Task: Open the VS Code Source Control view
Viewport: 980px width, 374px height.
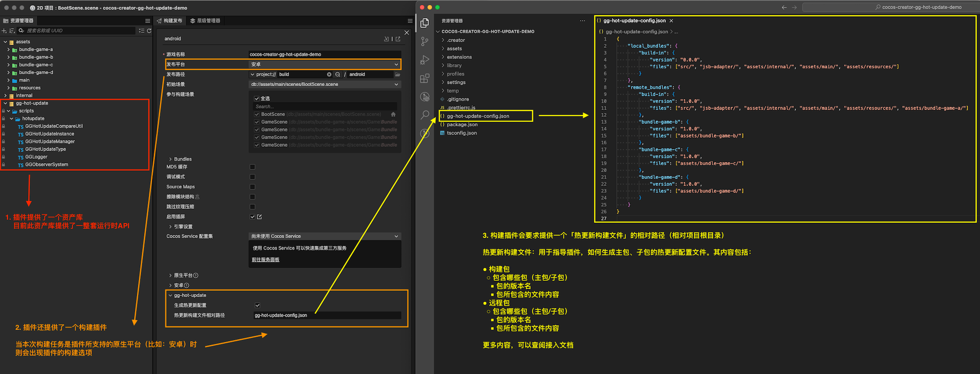Action: pyautogui.click(x=424, y=42)
